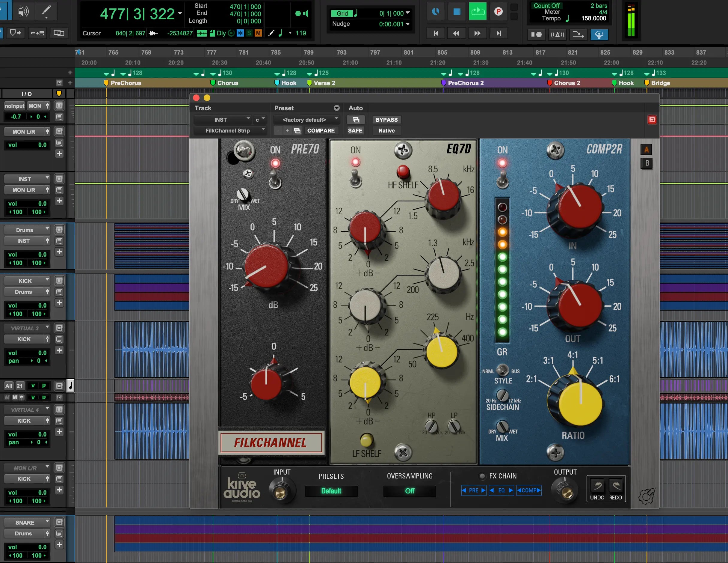Toggle the COMP2R ON switch

tap(502, 180)
